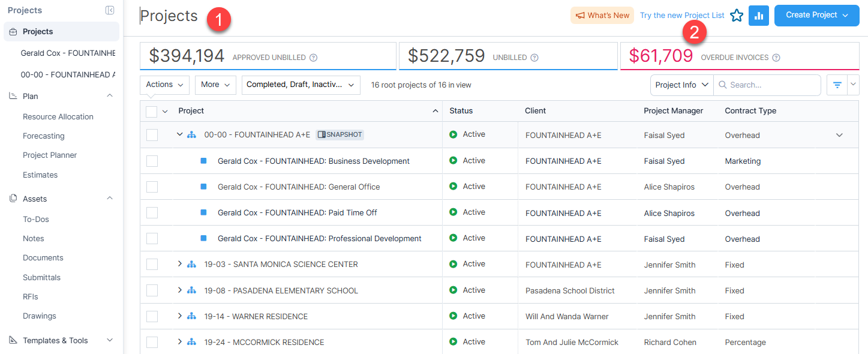Open the bar chart dashboard icon

coord(759,16)
